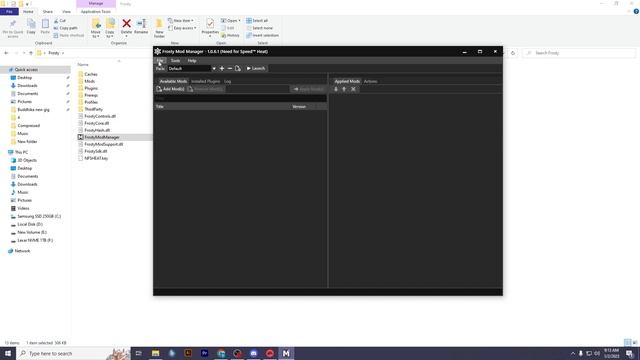Open Application Tools tab in Explorer

point(96,12)
